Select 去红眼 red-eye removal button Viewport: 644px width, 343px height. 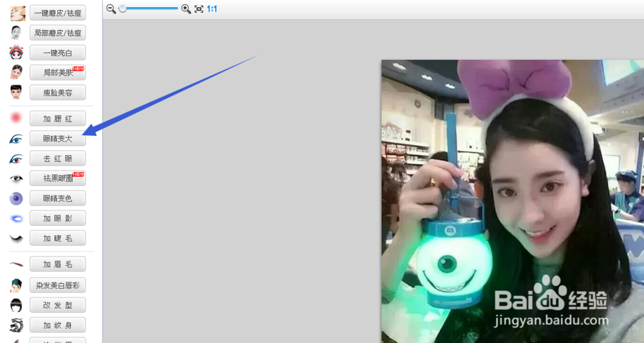click(x=57, y=158)
